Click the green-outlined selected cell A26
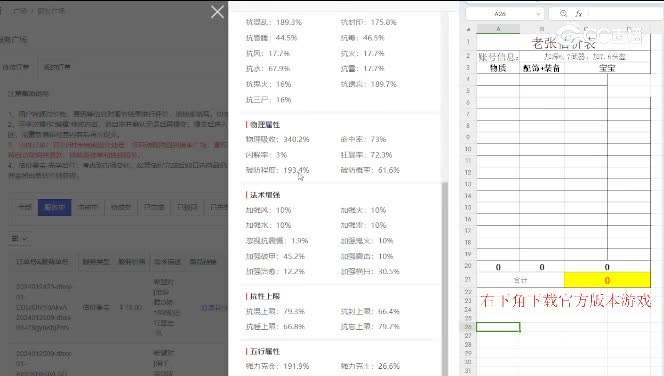 [x=498, y=327]
